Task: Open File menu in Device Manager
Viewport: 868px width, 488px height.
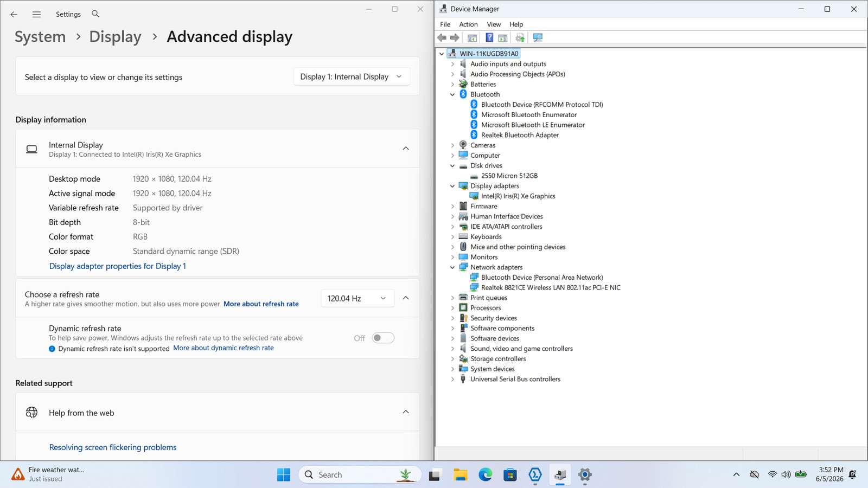Action: click(x=445, y=24)
